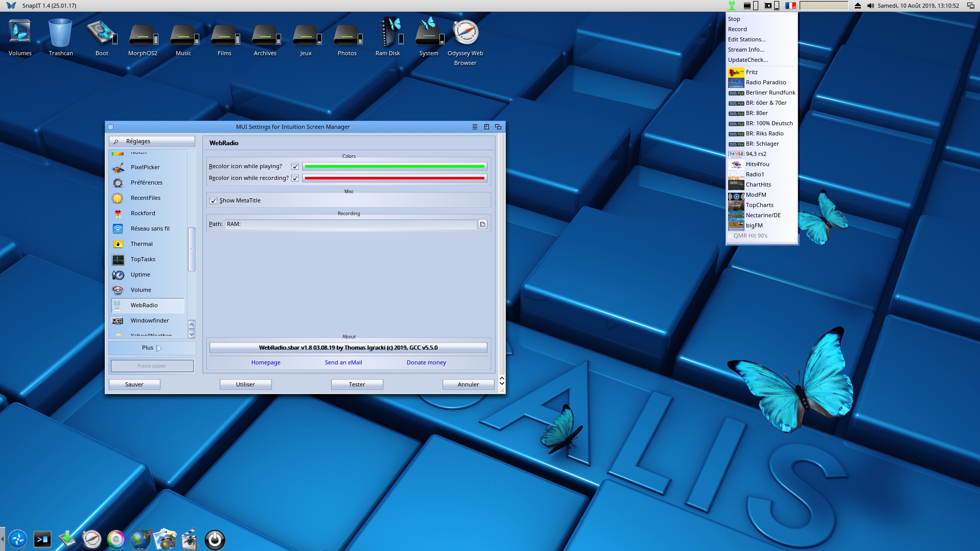Click the green WebRadio antenna tray icon
The height and width of the screenshot is (551, 980).
(x=732, y=6)
